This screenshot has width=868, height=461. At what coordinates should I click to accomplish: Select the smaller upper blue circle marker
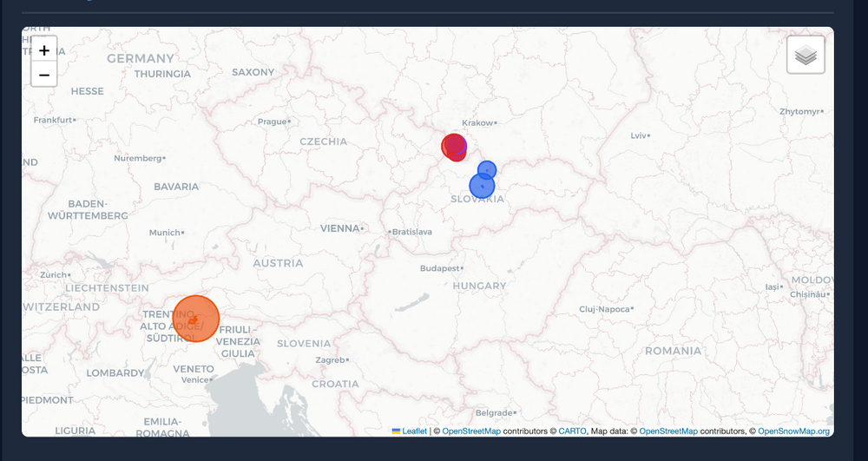487,169
